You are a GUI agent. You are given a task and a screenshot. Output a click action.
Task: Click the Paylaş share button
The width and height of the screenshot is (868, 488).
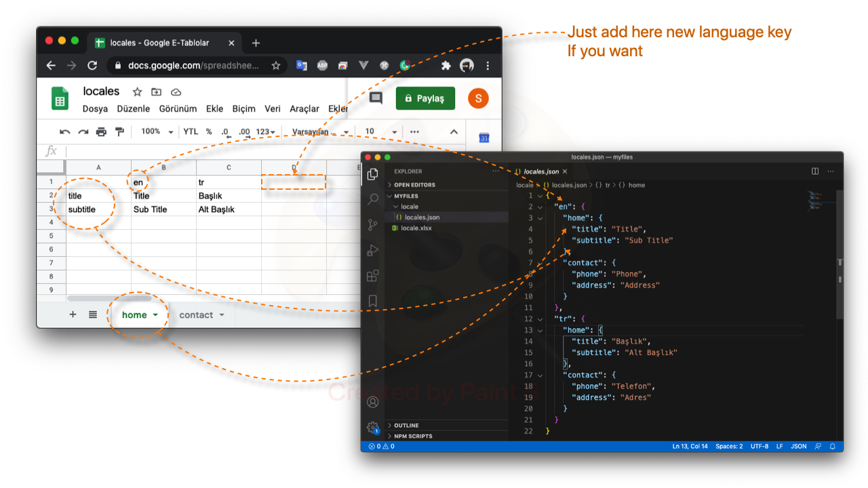(425, 98)
